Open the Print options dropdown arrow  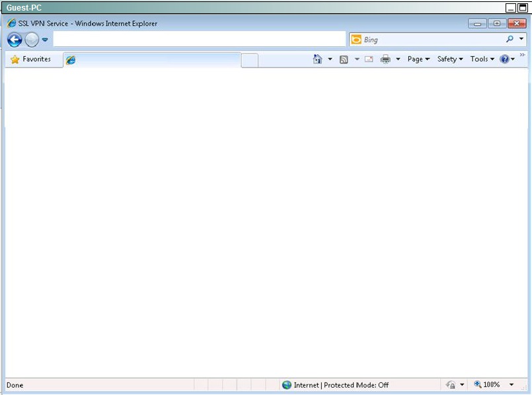click(398, 60)
